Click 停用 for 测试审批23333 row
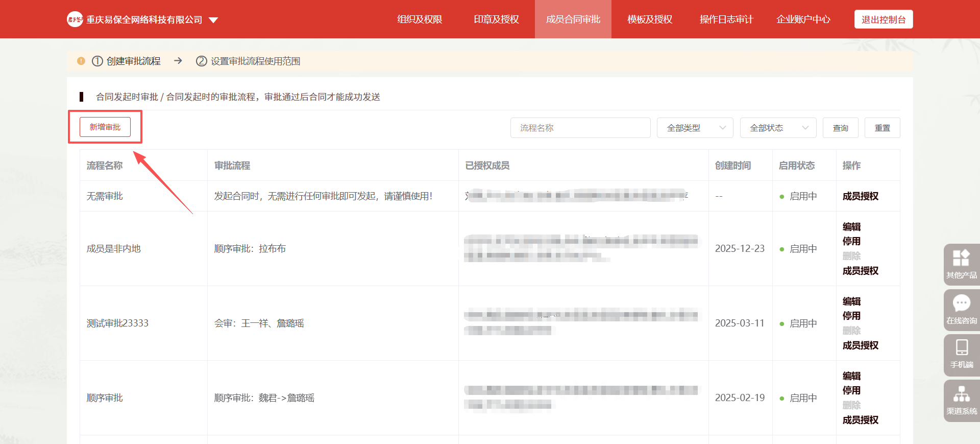Screen dimensions: 980x444 coord(851,316)
